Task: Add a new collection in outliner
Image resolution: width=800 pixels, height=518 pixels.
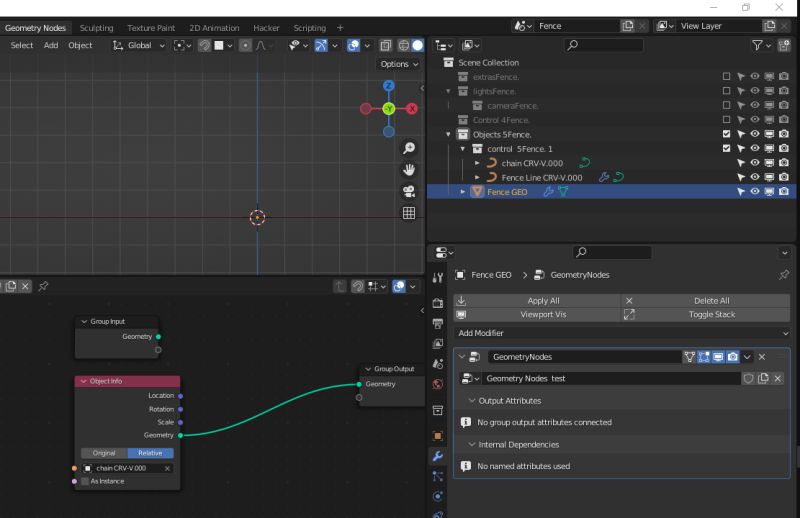Action: pyautogui.click(x=784, y=45)
